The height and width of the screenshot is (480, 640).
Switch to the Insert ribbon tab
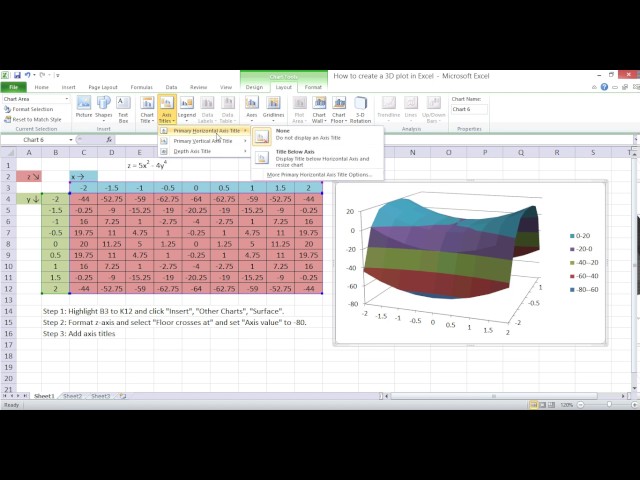pos(69,87)
